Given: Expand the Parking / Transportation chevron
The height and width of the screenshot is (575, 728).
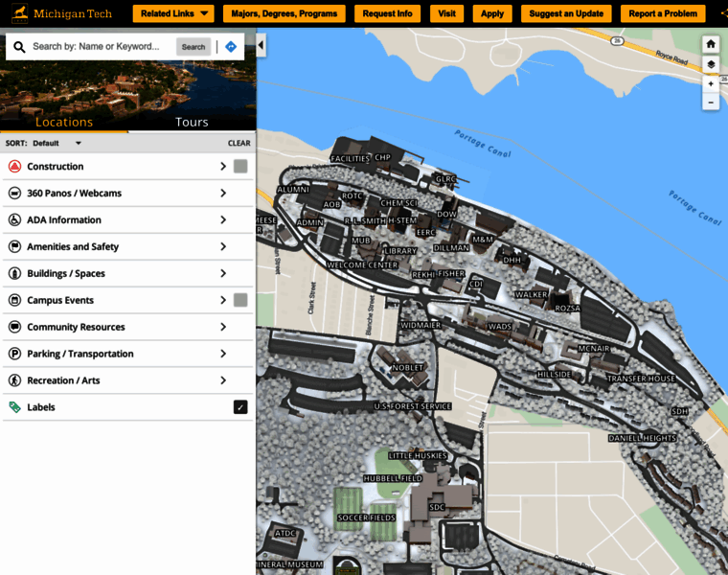Looking at the screenshot, I should click(x=223, y=354).
